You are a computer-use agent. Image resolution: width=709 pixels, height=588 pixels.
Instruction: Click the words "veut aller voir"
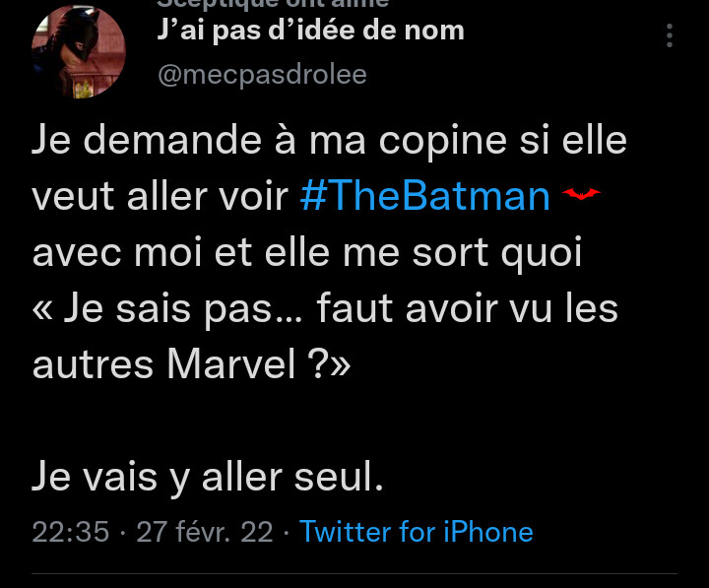point(161,196)
